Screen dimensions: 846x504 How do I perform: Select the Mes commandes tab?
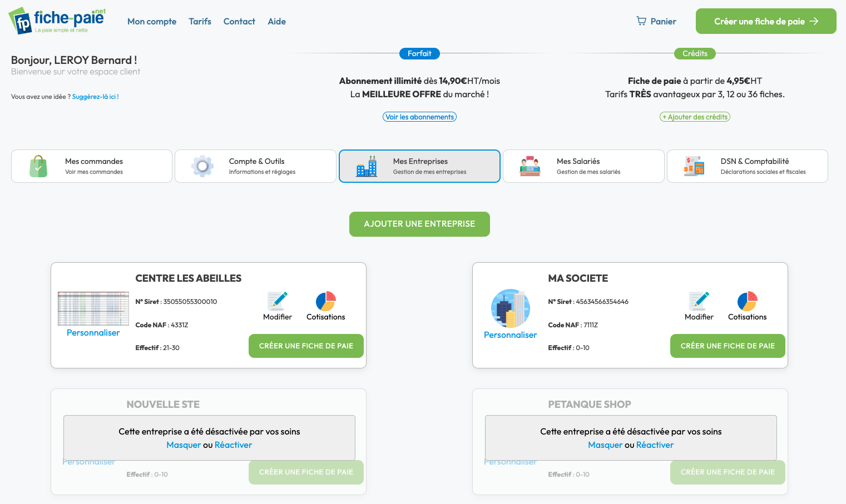92,166
